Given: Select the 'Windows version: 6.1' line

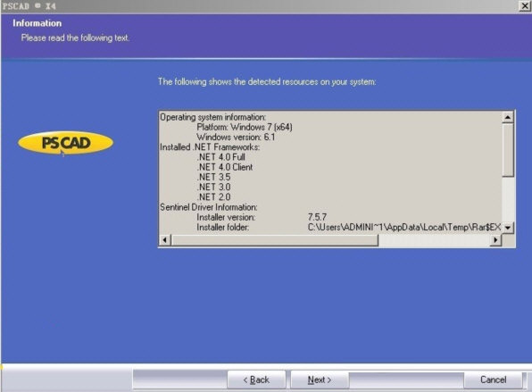Looking at the screenshot, I should coord(236,138).
